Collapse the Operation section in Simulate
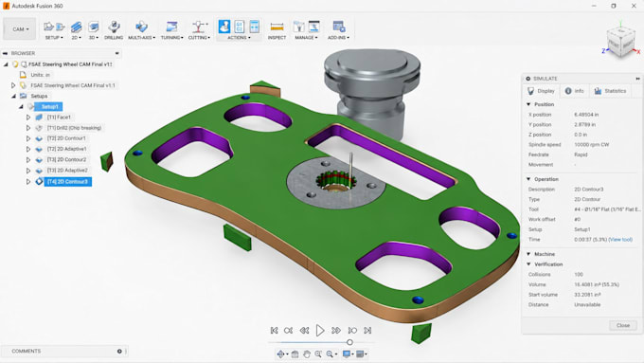Viewport: 644px width, 363px height. (x=528, y=179)
